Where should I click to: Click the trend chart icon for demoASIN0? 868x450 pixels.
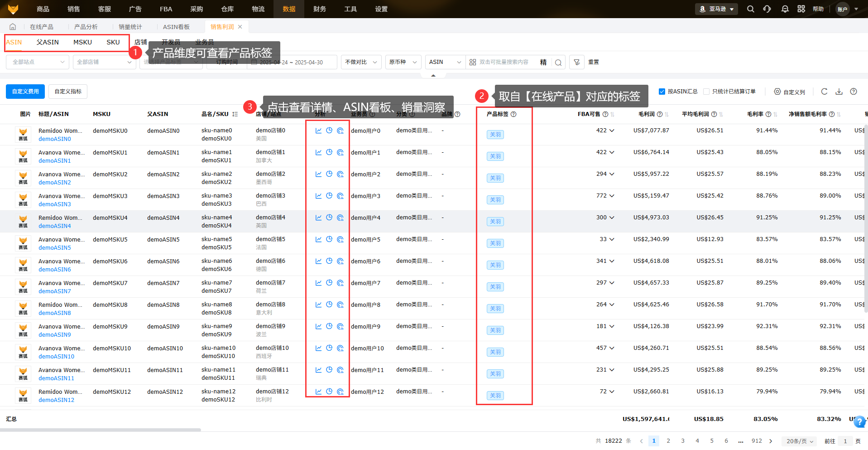[318, 131]
